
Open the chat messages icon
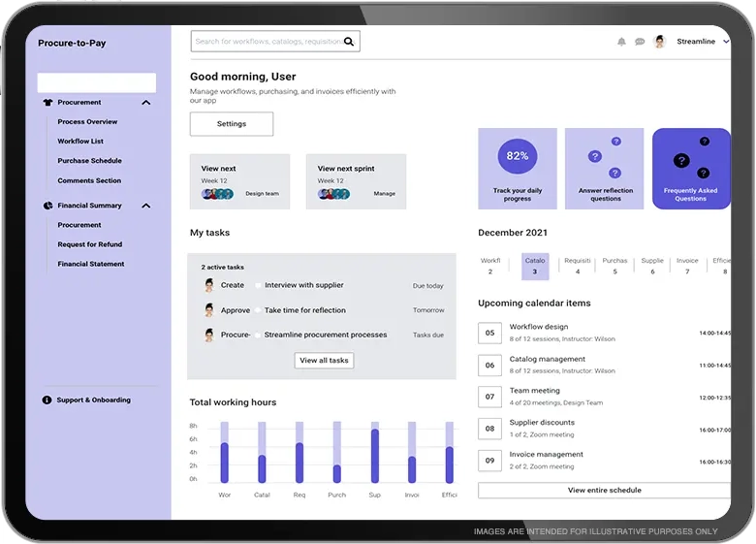[640, 42]
